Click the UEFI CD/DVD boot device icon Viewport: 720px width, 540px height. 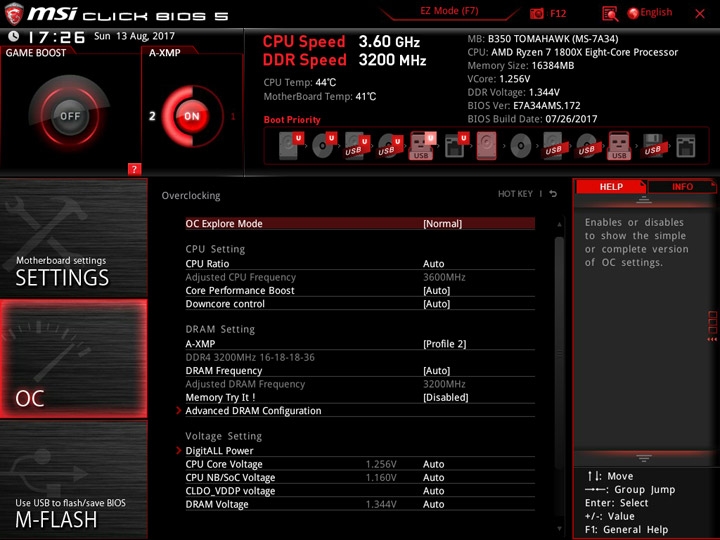(x=324, y=146)
